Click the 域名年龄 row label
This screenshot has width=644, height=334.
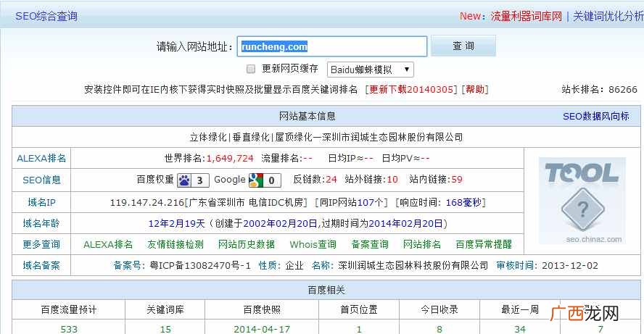click(x=41, y=223)
